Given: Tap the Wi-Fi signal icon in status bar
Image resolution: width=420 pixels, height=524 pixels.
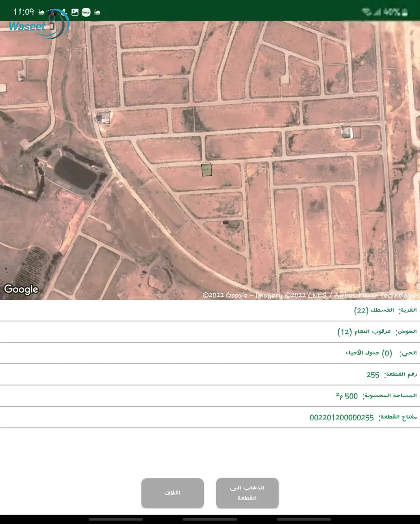Looking at the screenshot, I should [x=366, y=12].
